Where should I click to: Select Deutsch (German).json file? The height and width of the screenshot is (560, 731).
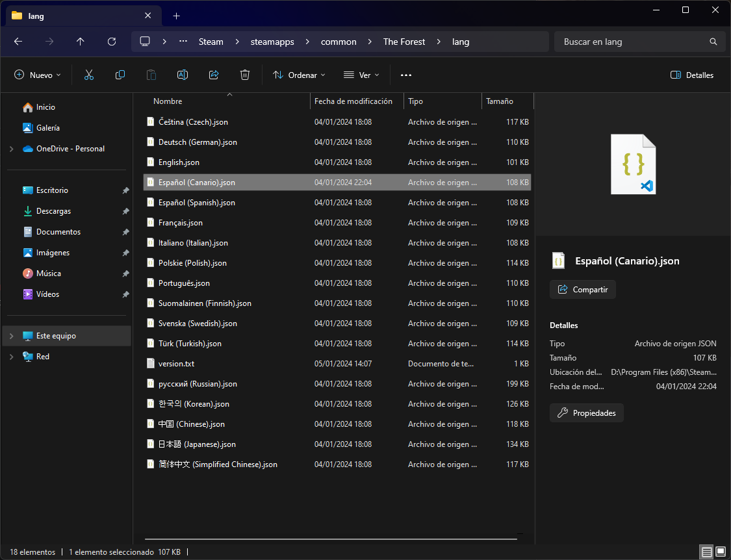337,142
